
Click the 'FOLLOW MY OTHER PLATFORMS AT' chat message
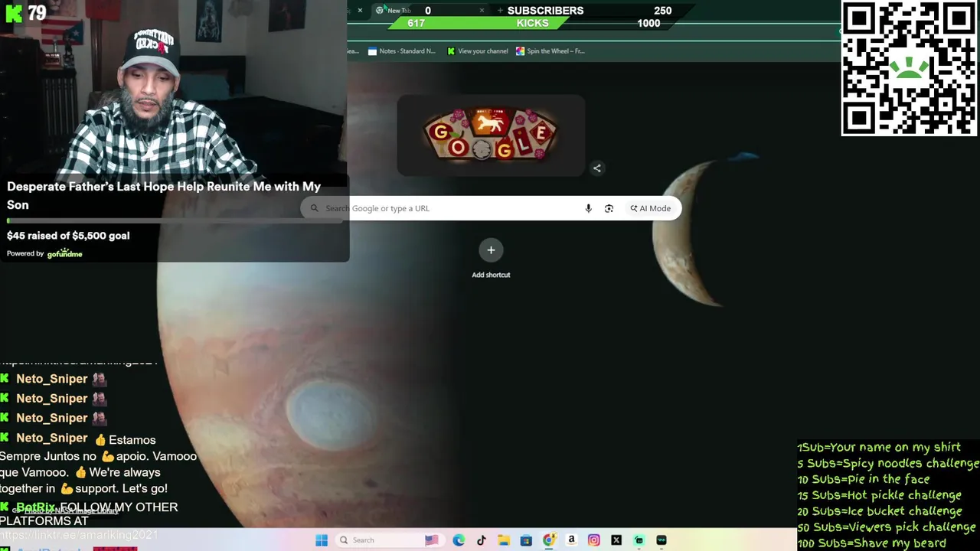click(89, 514)
